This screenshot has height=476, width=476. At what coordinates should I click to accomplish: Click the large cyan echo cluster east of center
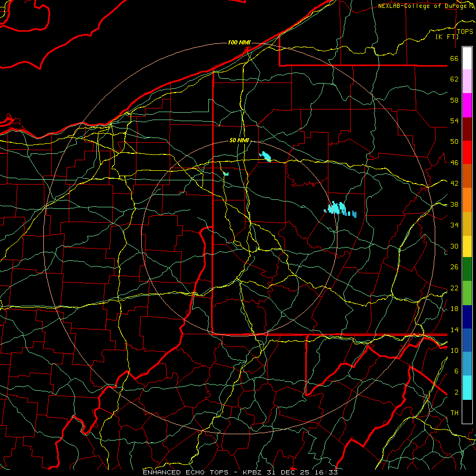pos(337,208)
